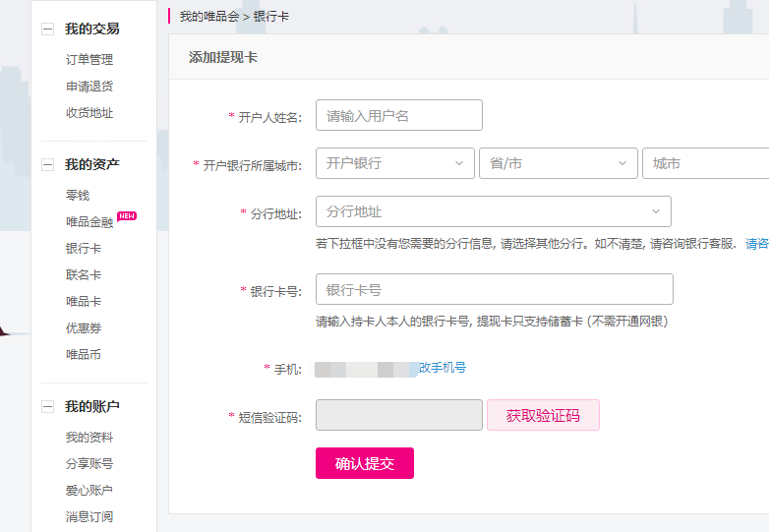Click the blue 请咨 link after the branch hint
The height and width of the screenshot is (532, 769).
tap(757, 243)
